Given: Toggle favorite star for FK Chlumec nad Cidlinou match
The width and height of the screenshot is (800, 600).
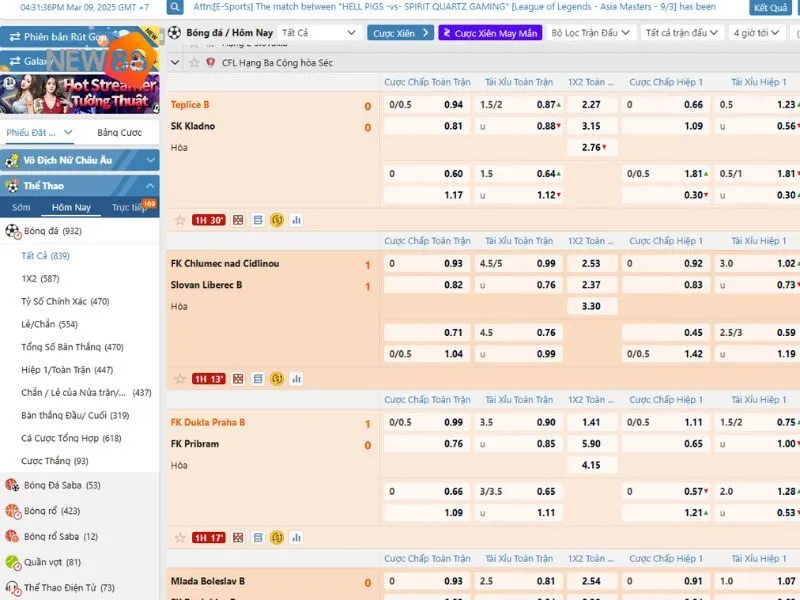Looking at the screenshot, I should click(x=180, y=379).
